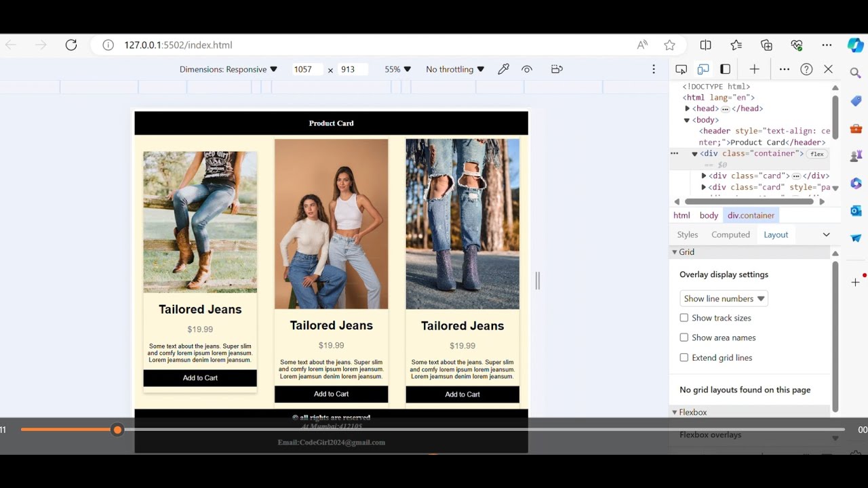Select html in the breadcrumb bar
The image size is (868, 488).
point(682,216)
